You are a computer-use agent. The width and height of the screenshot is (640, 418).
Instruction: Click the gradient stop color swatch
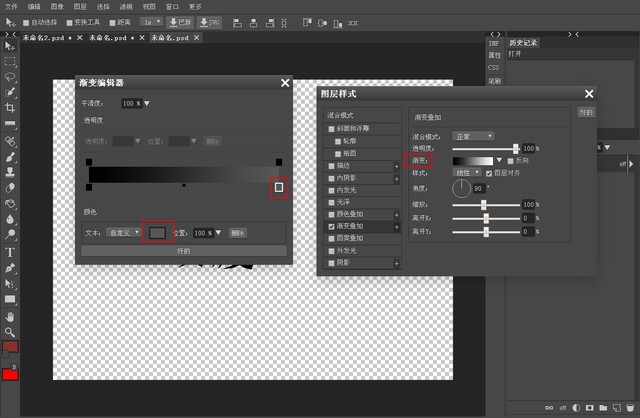point(158,233)
